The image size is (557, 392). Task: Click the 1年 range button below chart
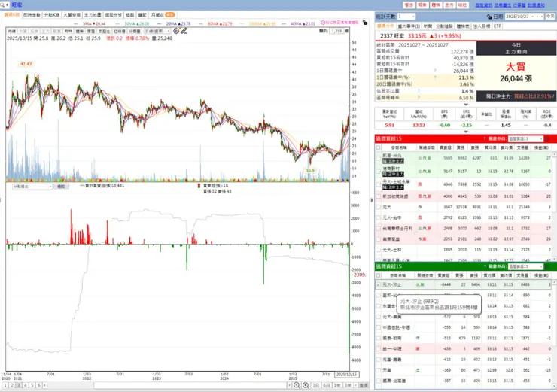click(336, 385)
